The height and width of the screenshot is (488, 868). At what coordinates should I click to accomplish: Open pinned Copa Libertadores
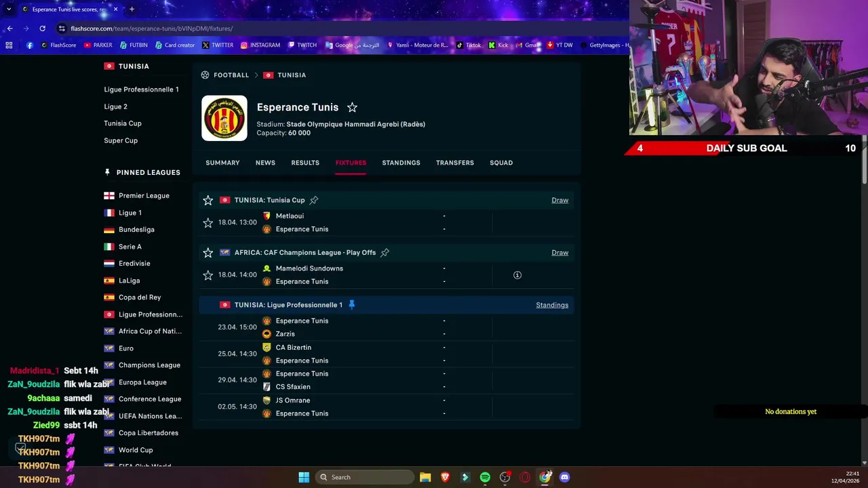[149, 433]
